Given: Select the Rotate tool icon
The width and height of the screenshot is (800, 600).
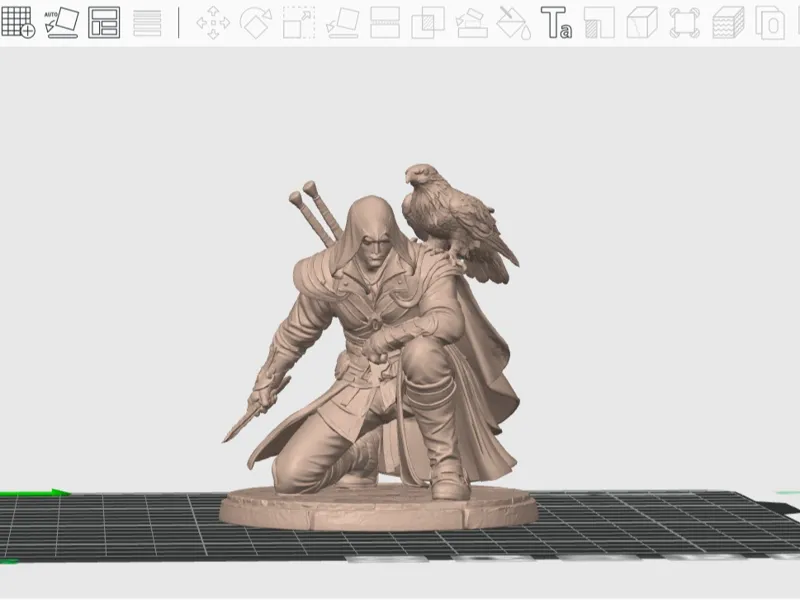Looking at the screenshot, I should point(256,22).
